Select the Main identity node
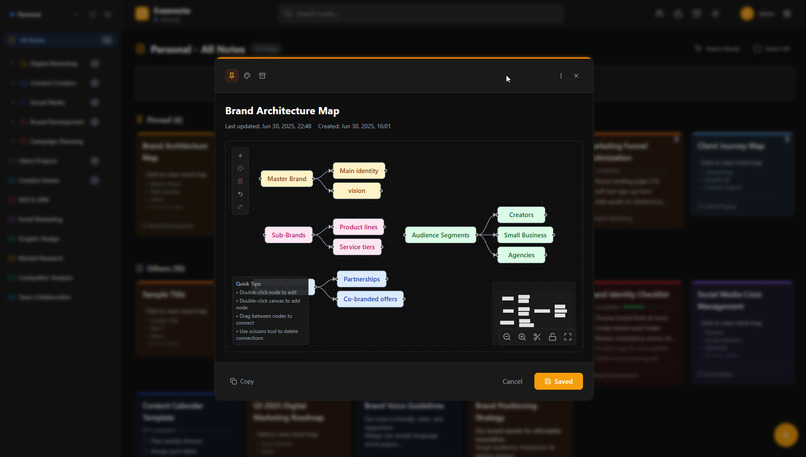This screenshot has height=457, width=806. tap(359, 171)
